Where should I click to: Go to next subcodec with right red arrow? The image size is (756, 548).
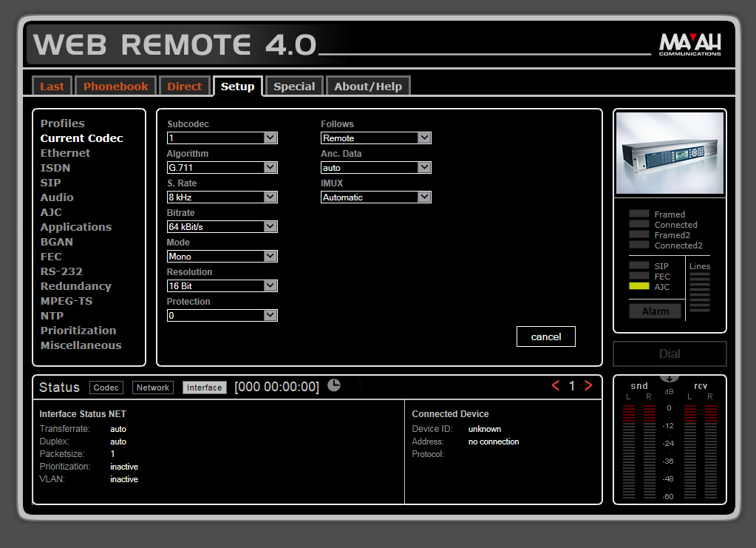click(x=588, y=385)
